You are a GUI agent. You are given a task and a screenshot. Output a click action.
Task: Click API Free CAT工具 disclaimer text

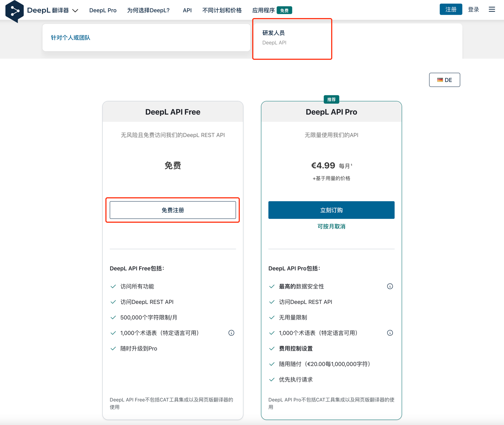click(172, 403)
